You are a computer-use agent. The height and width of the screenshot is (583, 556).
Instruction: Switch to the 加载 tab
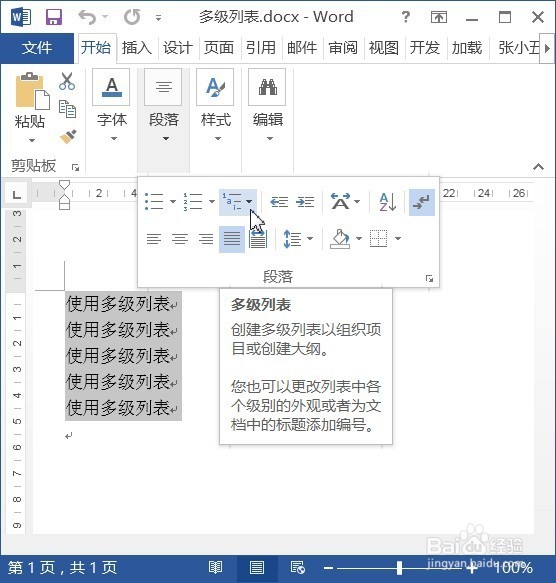[x=467, y=48]
